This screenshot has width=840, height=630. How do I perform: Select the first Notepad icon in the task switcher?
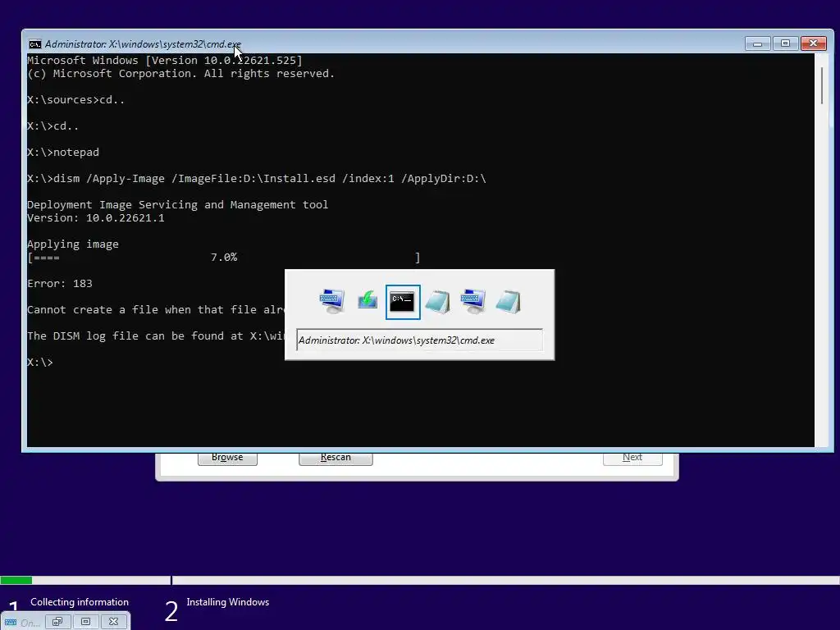click(x=438, y=302)
